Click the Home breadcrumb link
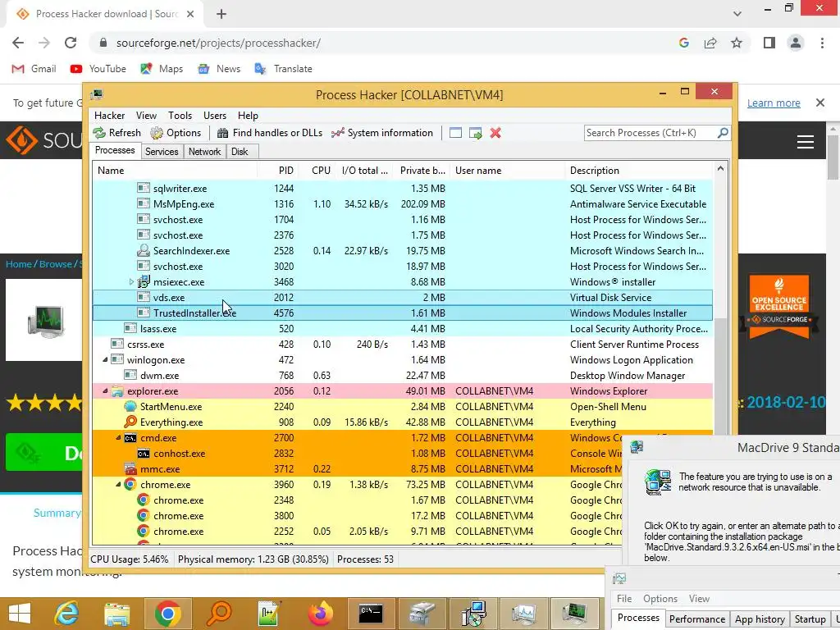 tap(19, 263)
